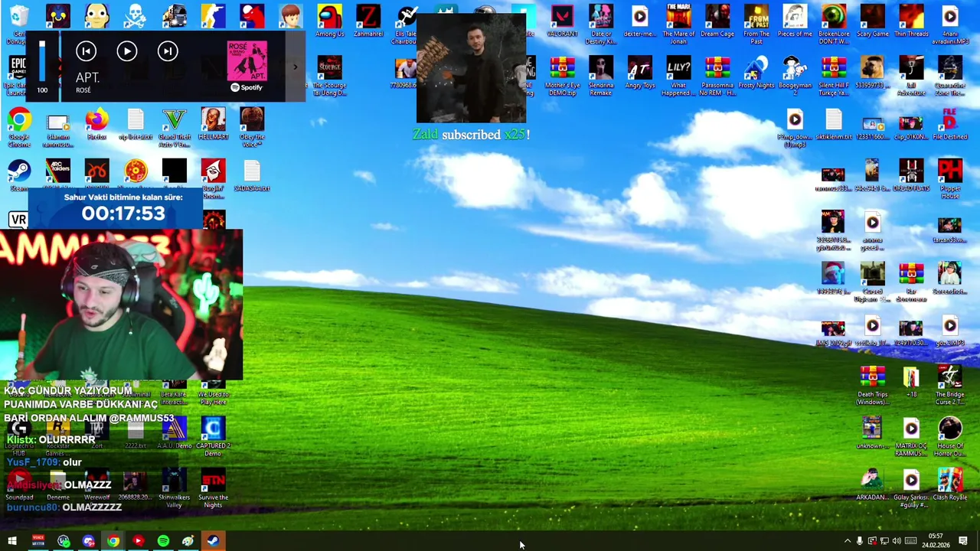
Task: Open the Gülay Şarkısı media file
Action: click(911, 488)
